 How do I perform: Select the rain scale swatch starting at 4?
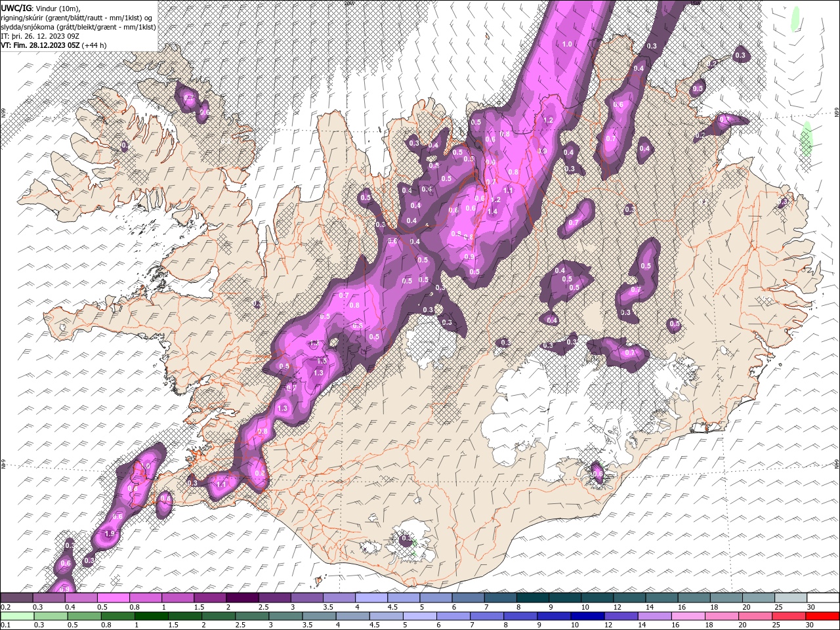(352, 616)
